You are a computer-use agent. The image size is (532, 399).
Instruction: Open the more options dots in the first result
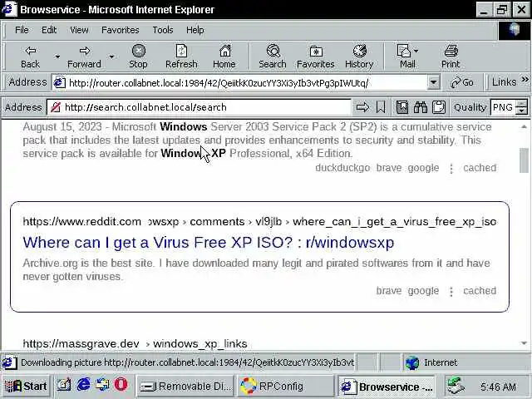click(x=451, y=168)
